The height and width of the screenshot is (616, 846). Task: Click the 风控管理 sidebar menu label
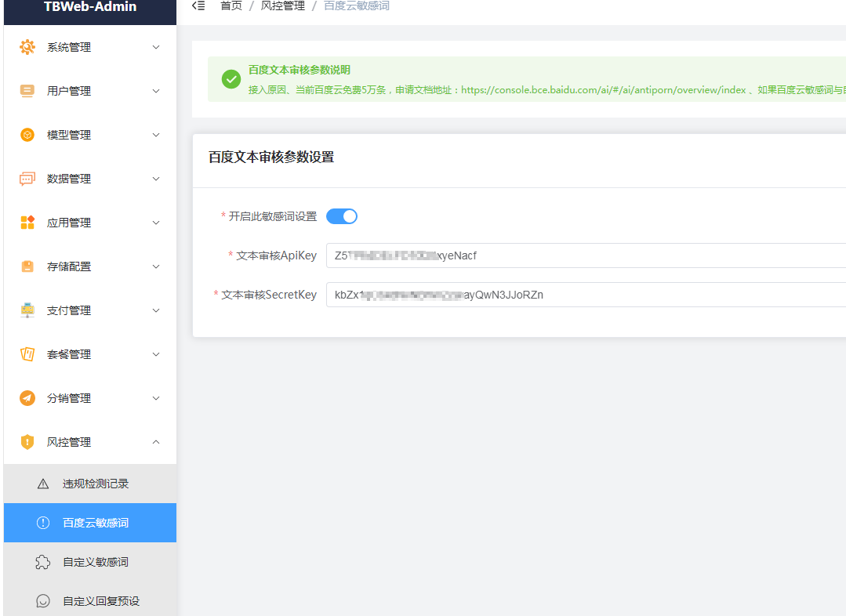(x=68, y=442)
